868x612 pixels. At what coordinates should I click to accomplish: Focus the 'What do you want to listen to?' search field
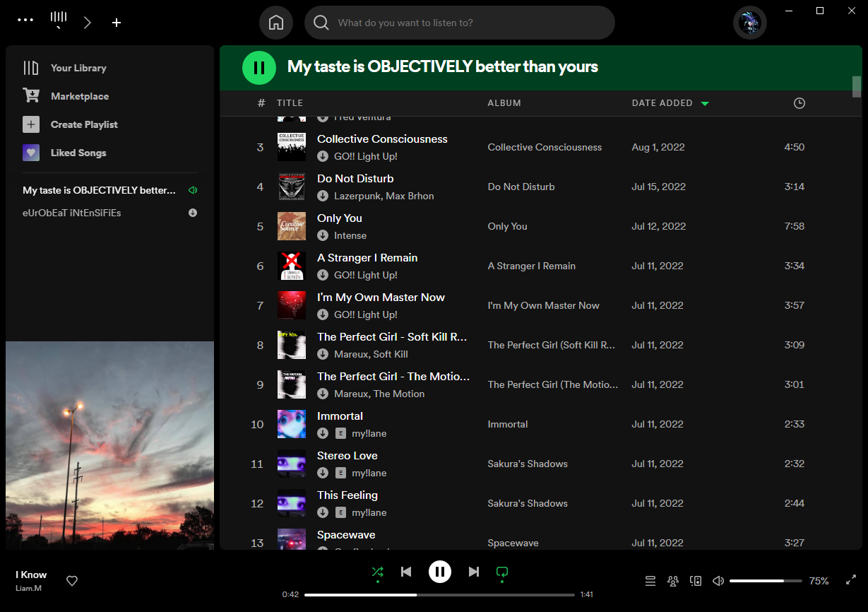coord(460,23)
